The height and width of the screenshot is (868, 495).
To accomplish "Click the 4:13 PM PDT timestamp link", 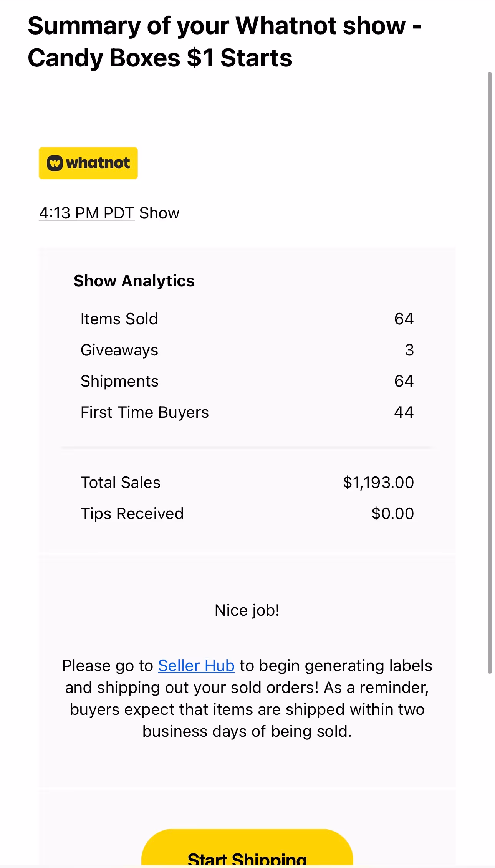I will pyautogui.click(x=87, y=213).
